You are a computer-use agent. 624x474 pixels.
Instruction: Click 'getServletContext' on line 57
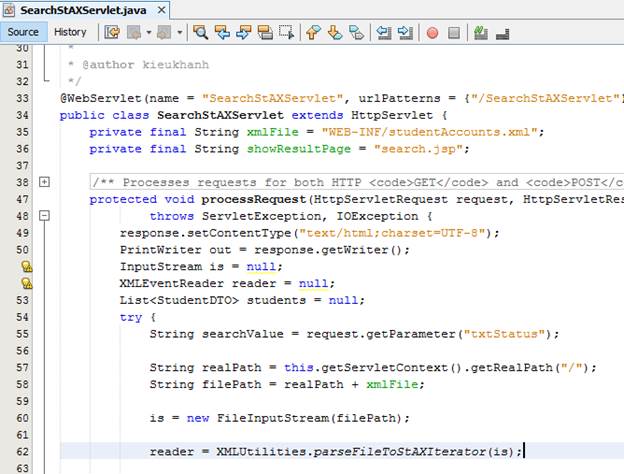click(384, 367)
